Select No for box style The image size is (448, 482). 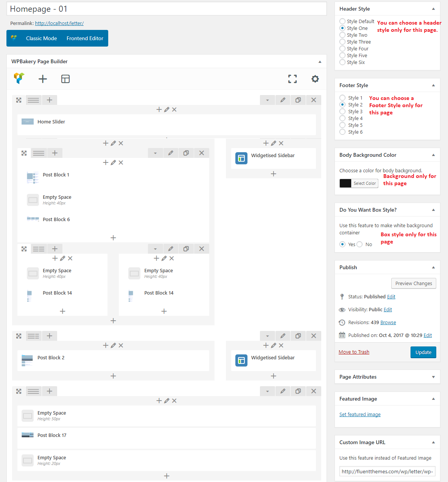pos(360,245)
